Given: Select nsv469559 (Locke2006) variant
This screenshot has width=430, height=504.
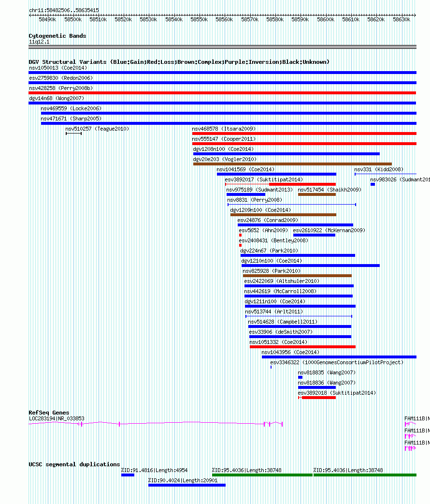Looking at the screenshot, I should [229, 113].
